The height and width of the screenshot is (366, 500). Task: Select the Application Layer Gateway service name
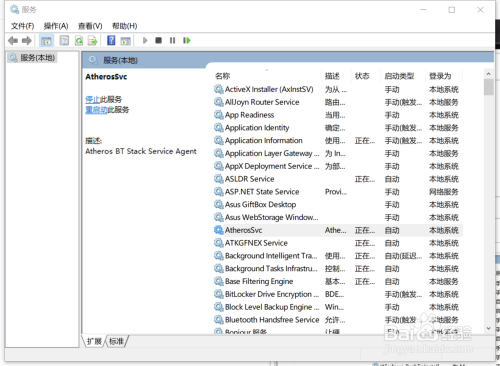(x=272, y=153)
